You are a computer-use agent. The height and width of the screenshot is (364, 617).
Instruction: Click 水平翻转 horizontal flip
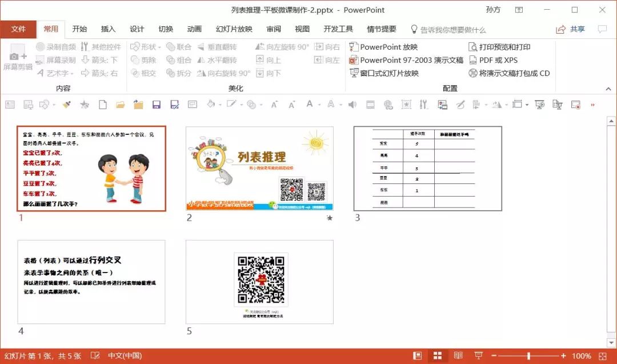point(217,60)
